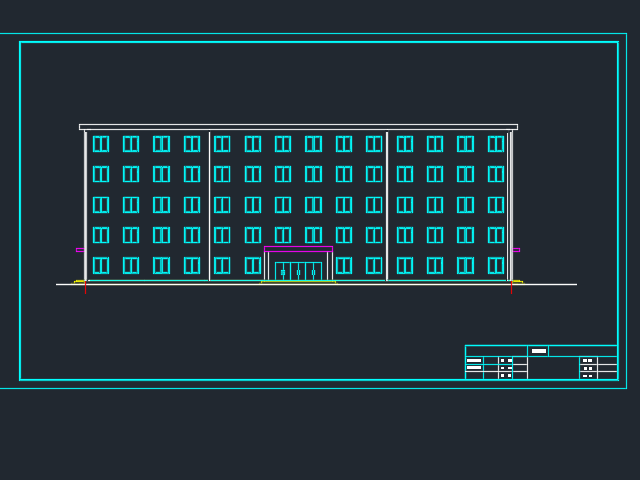
Task: Select the small magenta bracket on left wall
Action: 80,250
